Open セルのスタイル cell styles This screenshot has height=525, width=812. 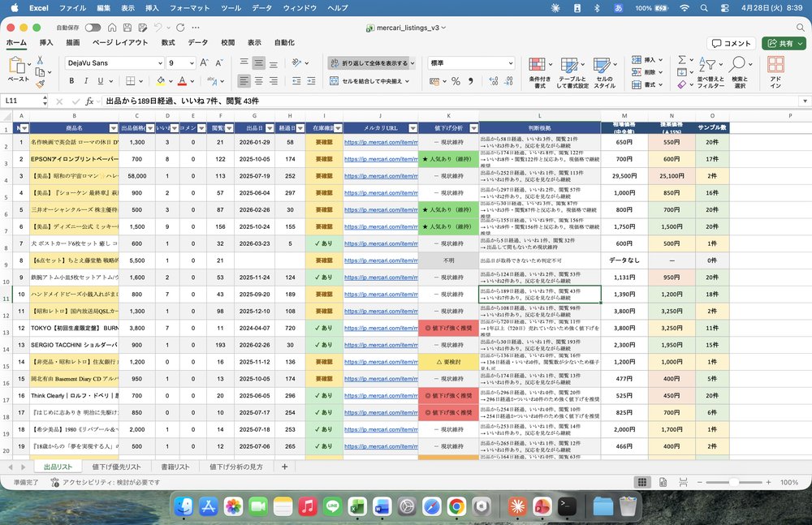(x=604, y=72)
